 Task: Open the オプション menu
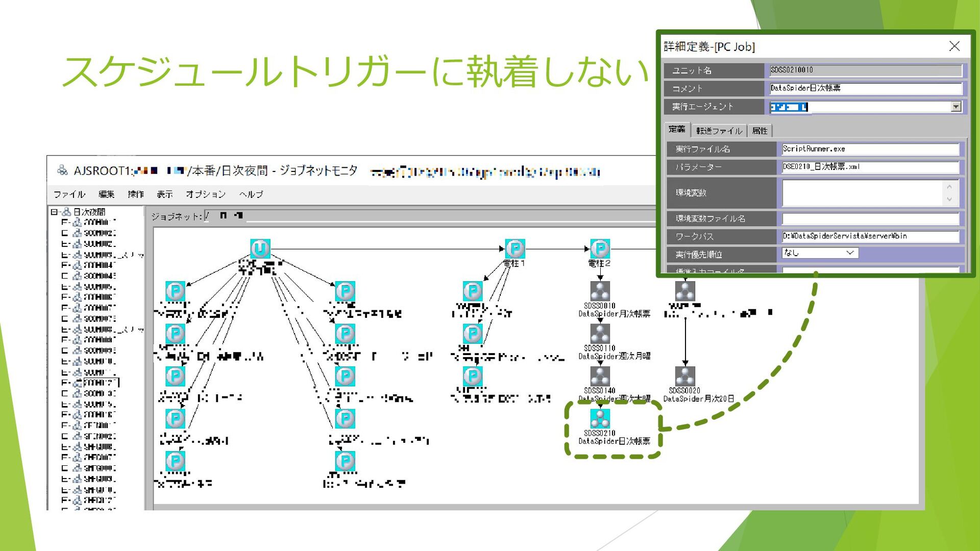(205, 194)
